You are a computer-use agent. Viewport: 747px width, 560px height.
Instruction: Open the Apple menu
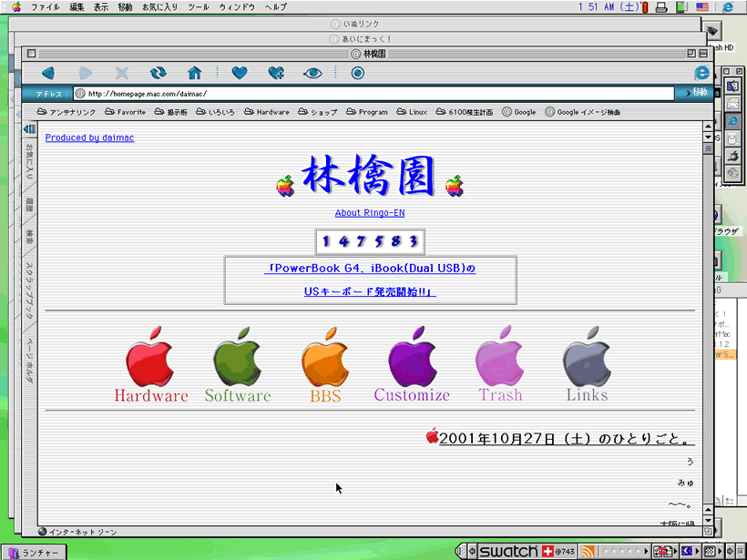coord(16,6)
